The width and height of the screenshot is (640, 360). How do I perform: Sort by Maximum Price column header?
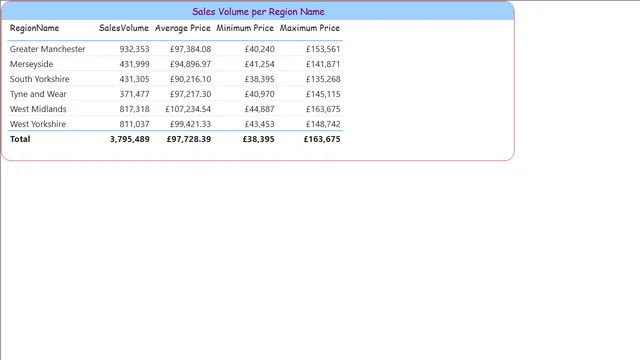pyautogui.click(x=310, y=28)
